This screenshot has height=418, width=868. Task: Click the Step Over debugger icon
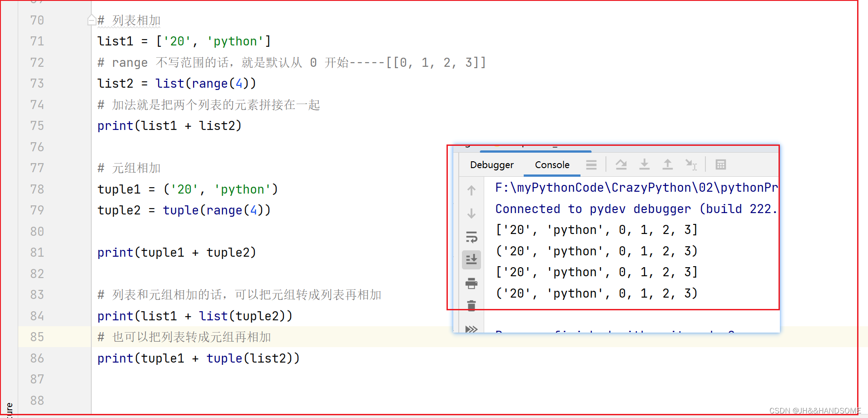[621, 164]
